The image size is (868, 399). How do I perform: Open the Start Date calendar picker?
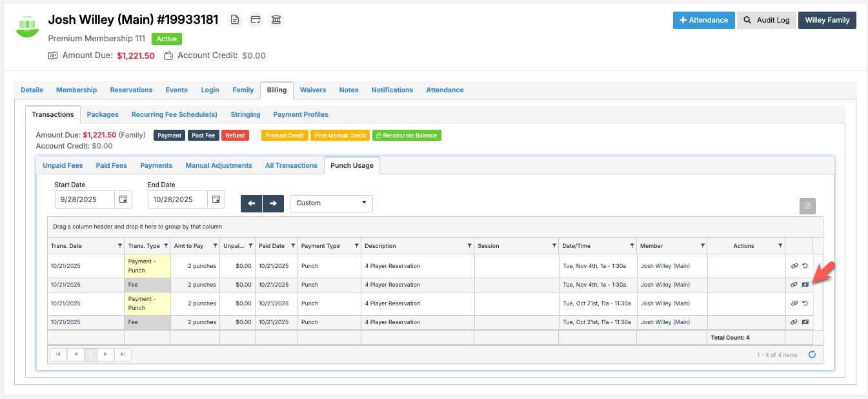123,200
